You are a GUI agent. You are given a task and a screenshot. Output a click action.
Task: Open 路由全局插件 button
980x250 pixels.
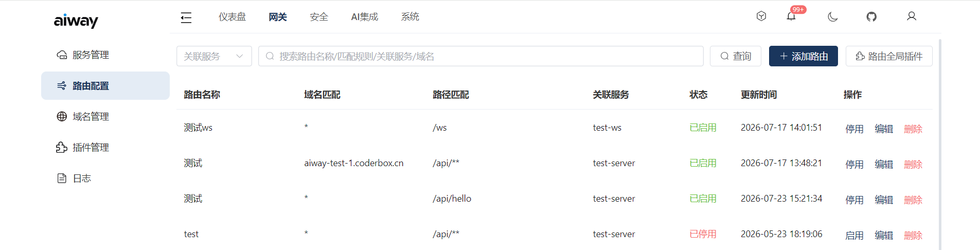889,56
